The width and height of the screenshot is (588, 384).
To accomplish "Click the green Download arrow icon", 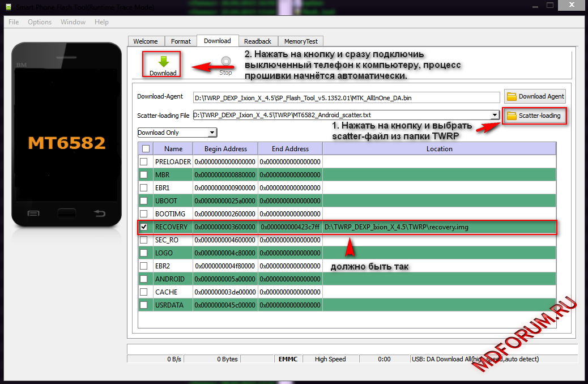I will pos(163,62).
